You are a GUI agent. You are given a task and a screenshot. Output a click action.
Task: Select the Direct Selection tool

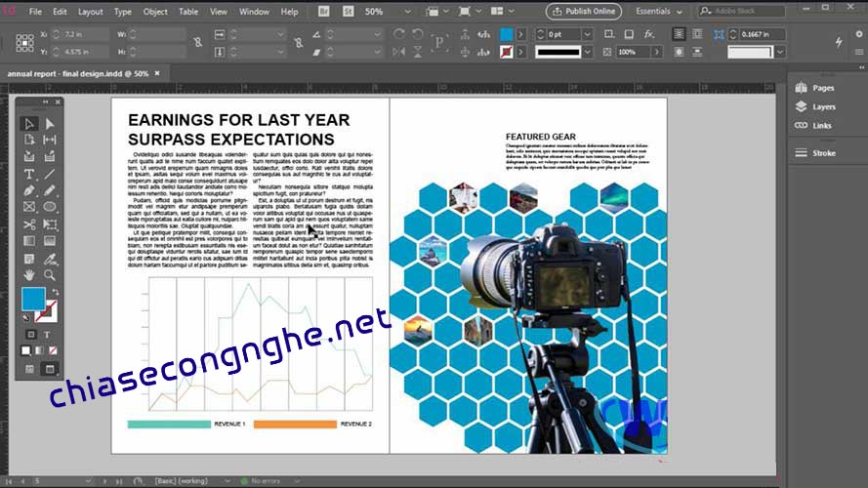50,124
